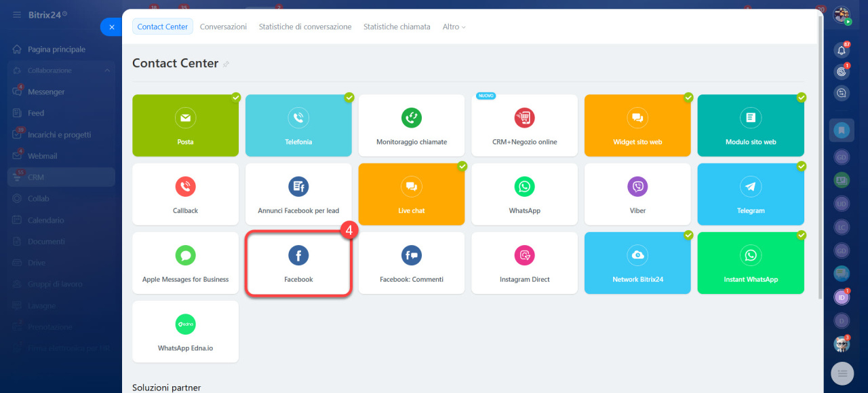
Task: Open the Telefonia channel card
Action: point(298,126)
